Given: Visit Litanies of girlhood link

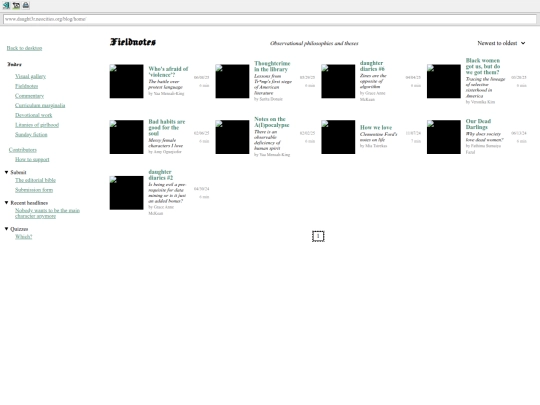Looking at the screenshot, I should coord(37,125).
